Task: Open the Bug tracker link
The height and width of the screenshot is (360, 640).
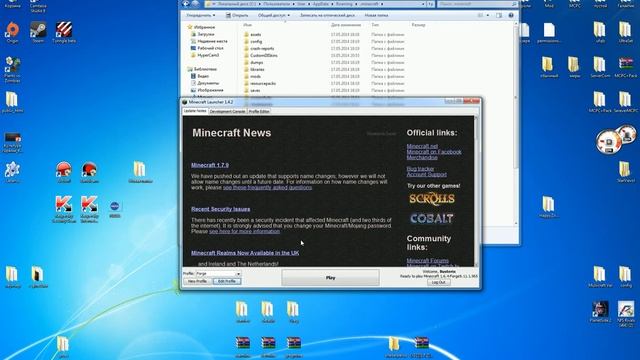Action: (420, 169)
